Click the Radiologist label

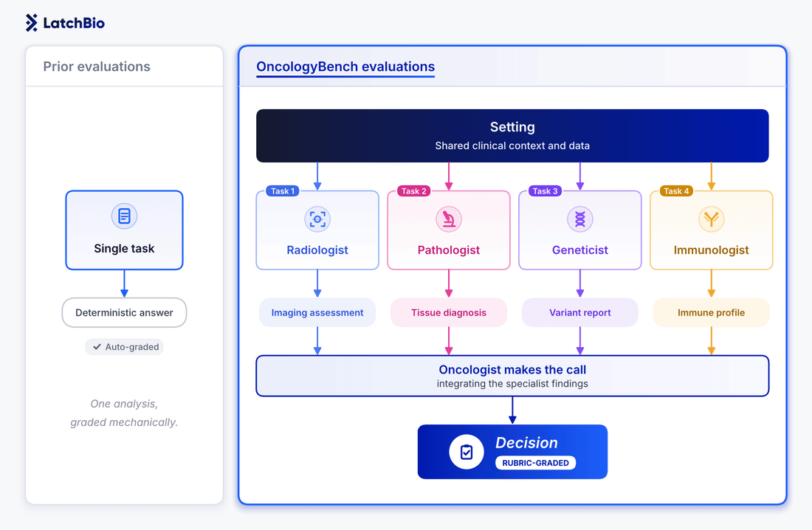(317, 250)
